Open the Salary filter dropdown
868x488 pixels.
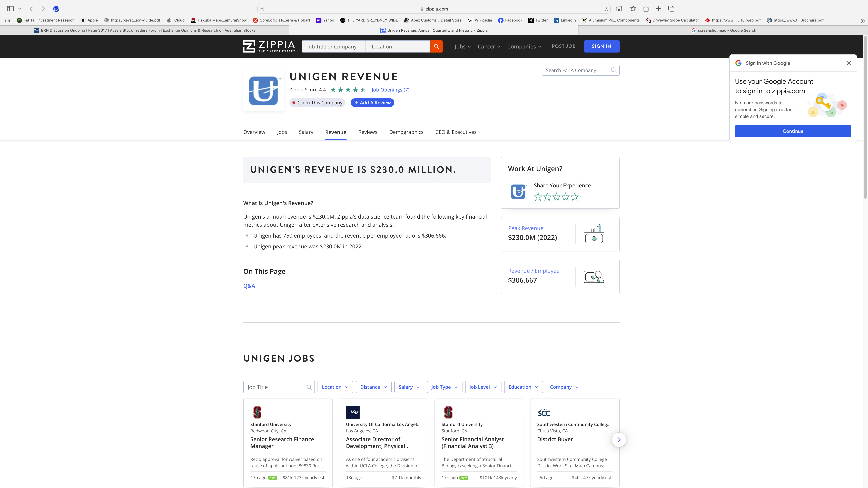[x=409, y=387]
